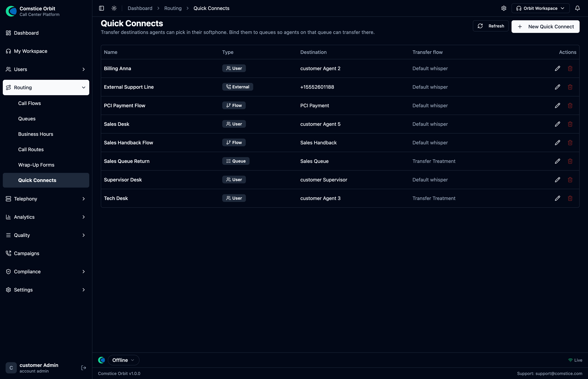Open Campaigns in the sidebar

pos(46,254)
